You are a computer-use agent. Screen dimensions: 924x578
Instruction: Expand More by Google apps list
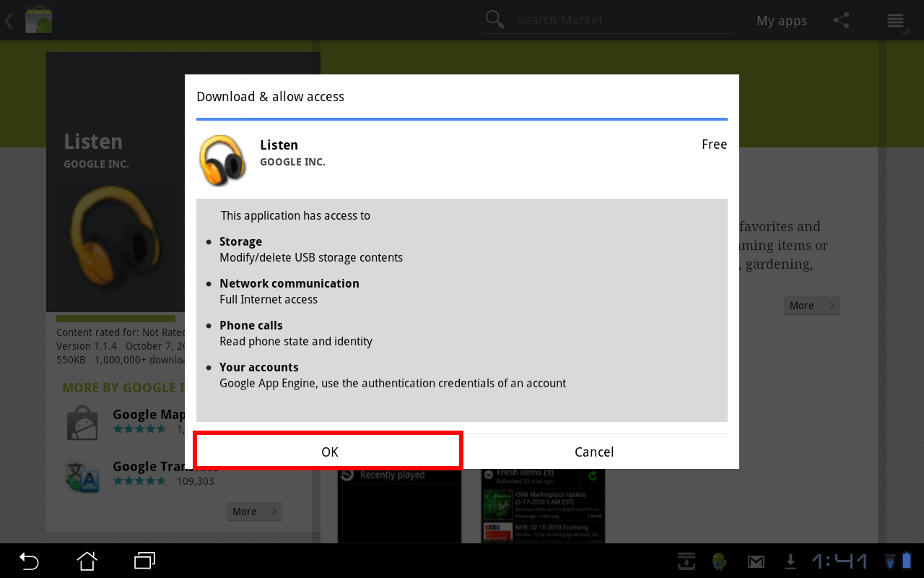[254, 512]
